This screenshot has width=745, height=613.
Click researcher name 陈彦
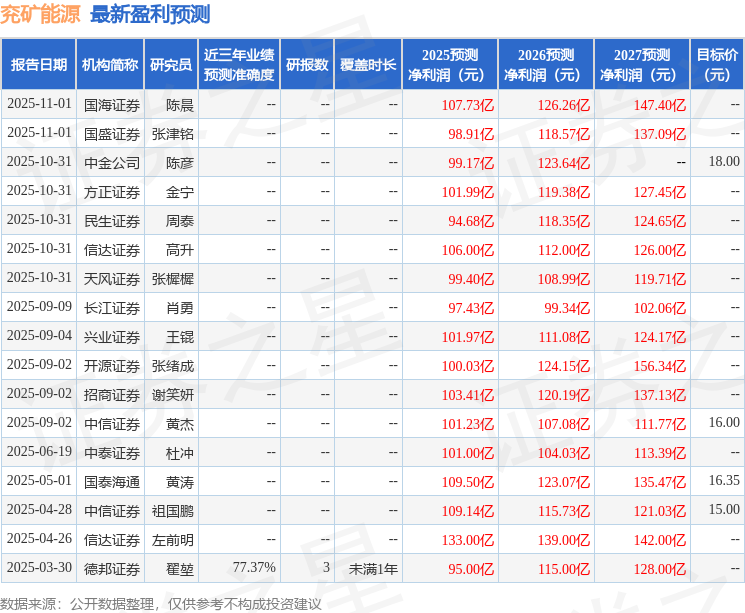coord(180,163)
